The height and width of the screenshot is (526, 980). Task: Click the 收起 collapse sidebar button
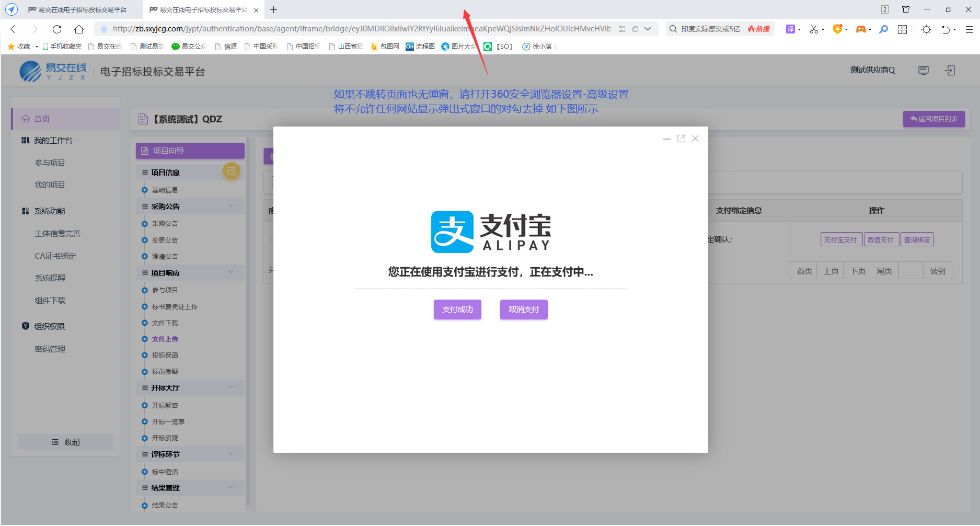(x=65, y=442)
